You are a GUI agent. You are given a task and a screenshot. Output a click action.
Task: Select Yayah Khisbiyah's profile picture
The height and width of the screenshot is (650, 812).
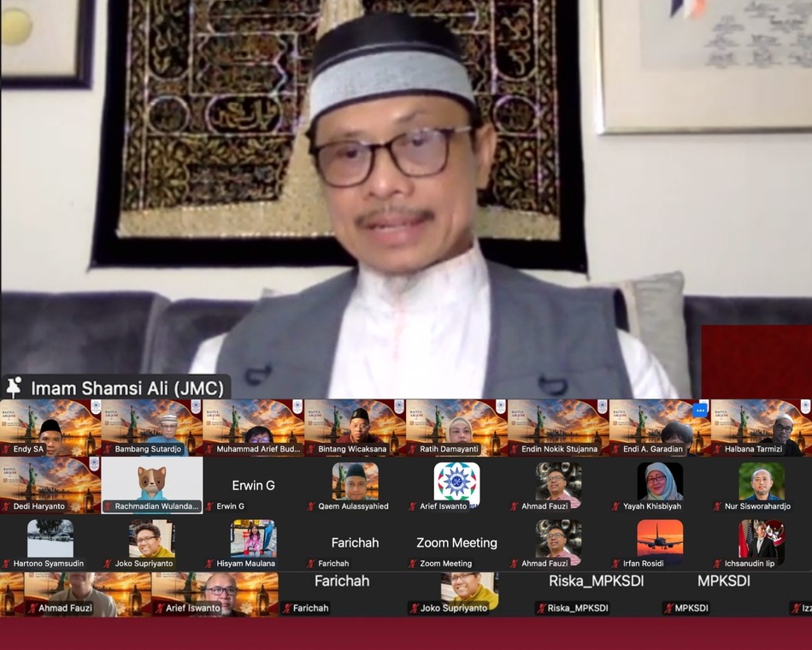coord(660,481)
